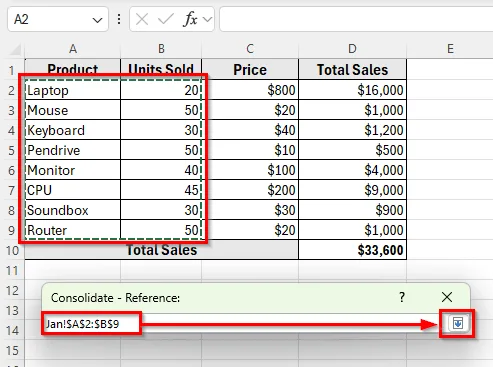493x367 pixels.
Task: Click the Router cell
Action: (x=73, y=230)
